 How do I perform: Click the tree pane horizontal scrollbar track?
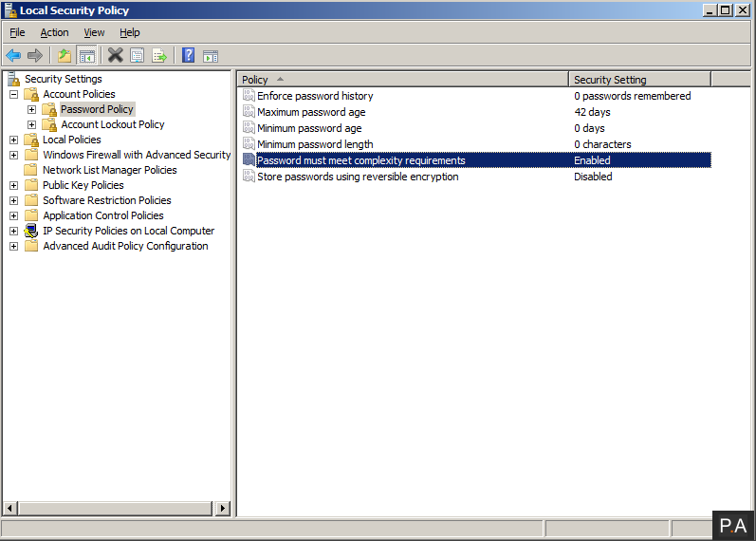click(x=115, y=508)
